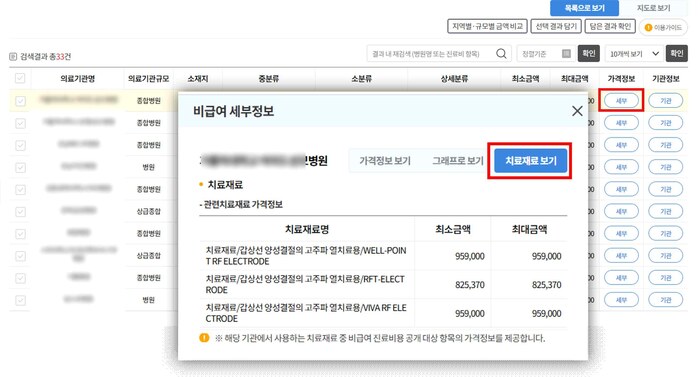Confirm page size with 확인 after 10개씩 보기
Image resolution: width=700 pixels, height=377 pixels.
point(676,54)
